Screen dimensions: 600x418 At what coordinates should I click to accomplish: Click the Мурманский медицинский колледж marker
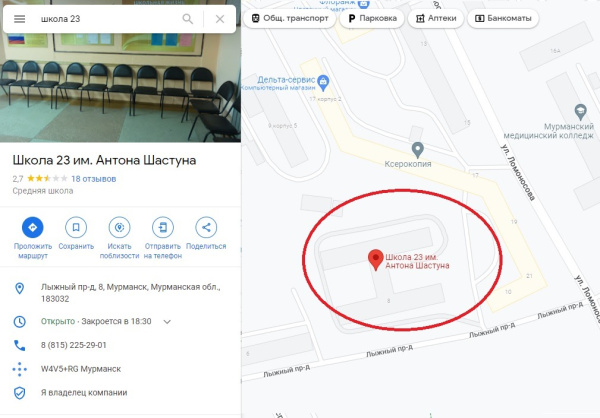[580, 112]
